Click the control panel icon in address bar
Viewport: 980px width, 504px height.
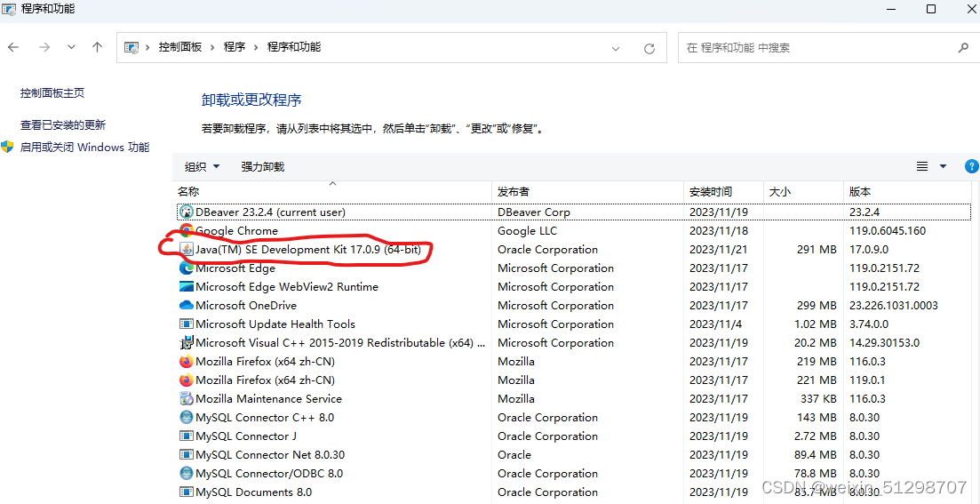(x=131, y=47)
